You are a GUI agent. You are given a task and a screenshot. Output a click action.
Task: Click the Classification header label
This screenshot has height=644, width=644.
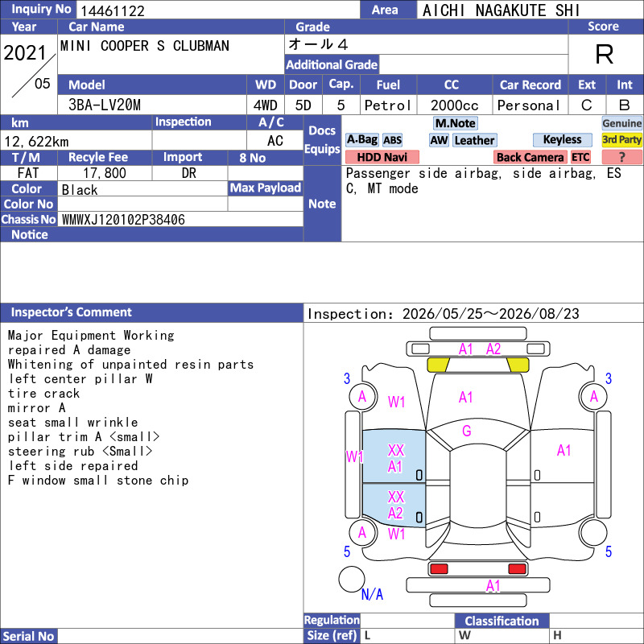coord(502,621)
